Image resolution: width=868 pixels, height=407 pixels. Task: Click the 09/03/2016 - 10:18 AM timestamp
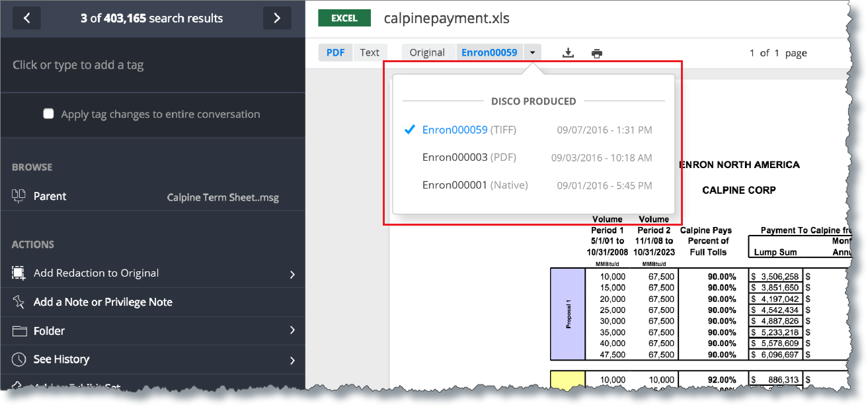pyautogui.click(x=602, y=158)
